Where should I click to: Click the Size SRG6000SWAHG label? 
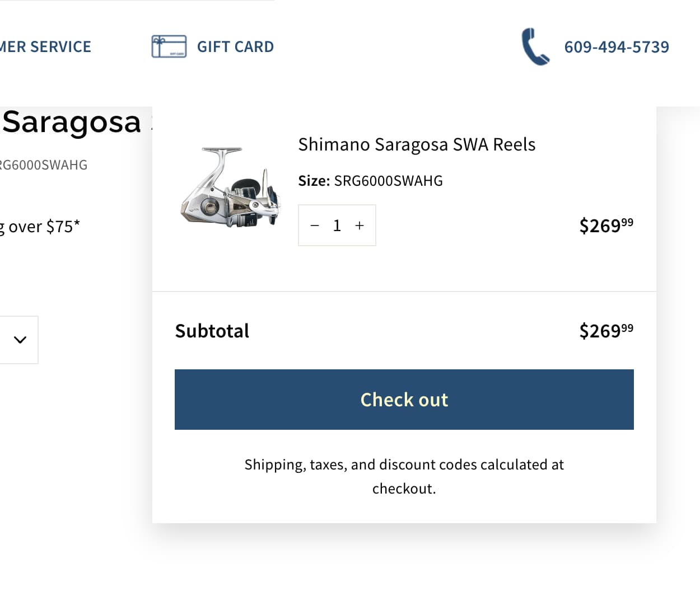coord(370,181)
